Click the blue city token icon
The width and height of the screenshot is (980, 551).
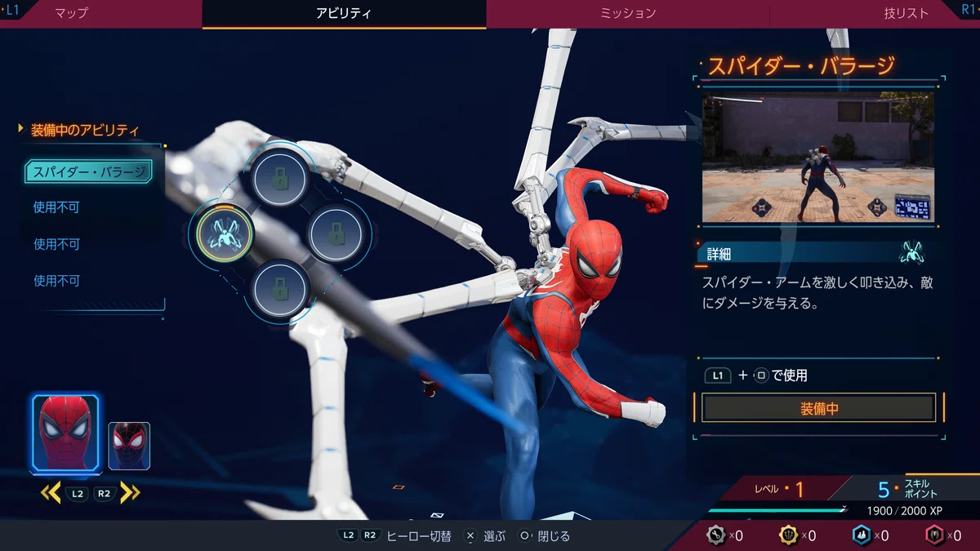coord(862,535)
